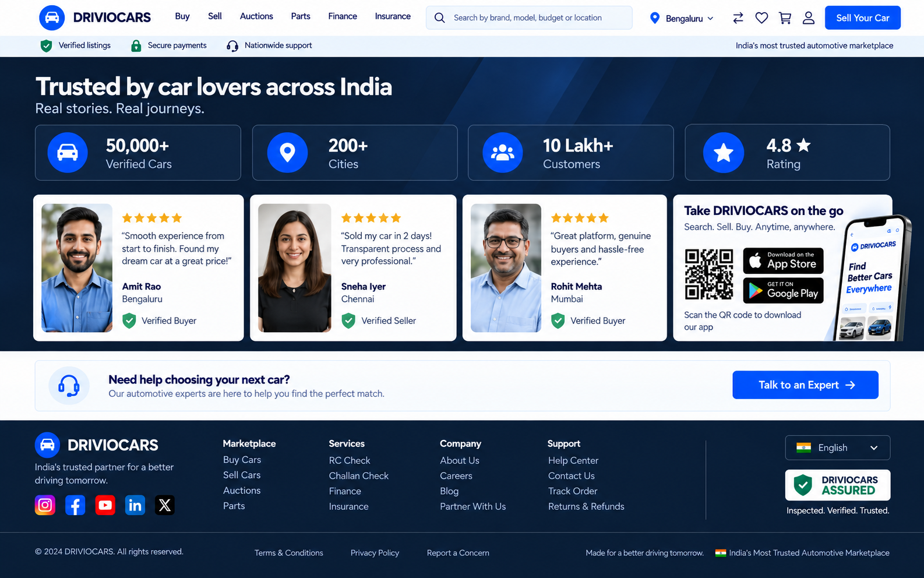The height and width of the screenshot is (578, 924).
Task: Open the RC Check footer link
Action: pos(350,460)
